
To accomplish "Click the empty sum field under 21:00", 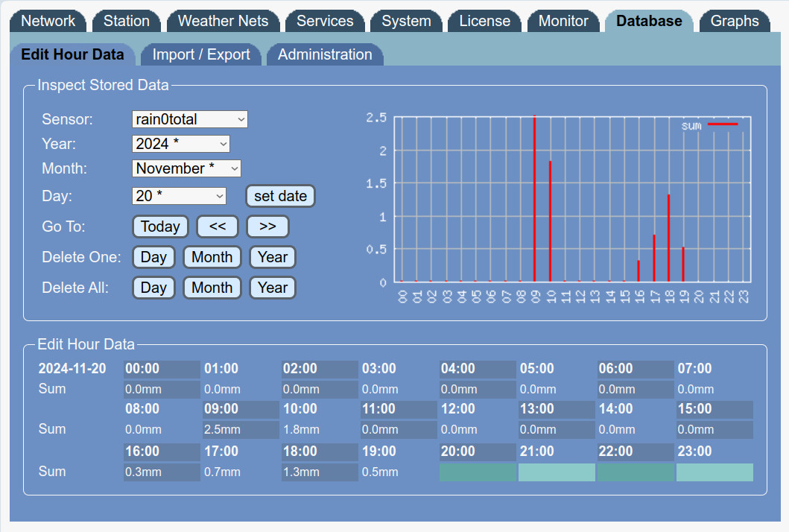I will click(x=557, y=472).
